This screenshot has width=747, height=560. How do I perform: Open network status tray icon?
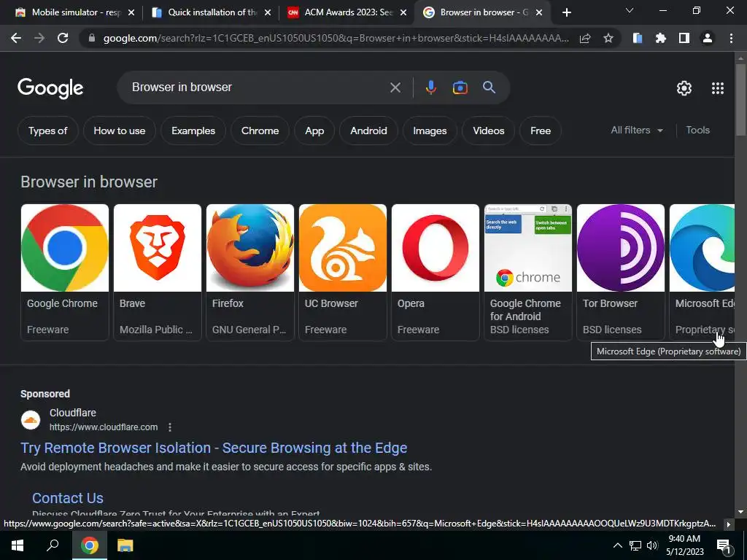coord(635,545)
